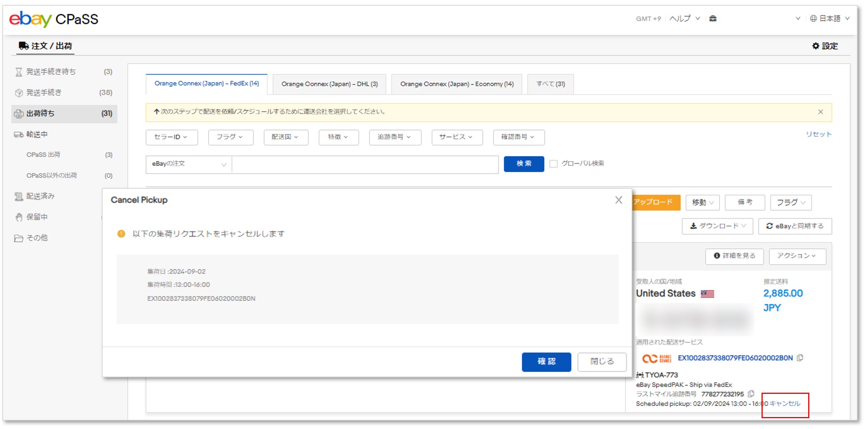
Task: Click the 2,885.00 JPY estimated shipping amount
Action: 783,300
